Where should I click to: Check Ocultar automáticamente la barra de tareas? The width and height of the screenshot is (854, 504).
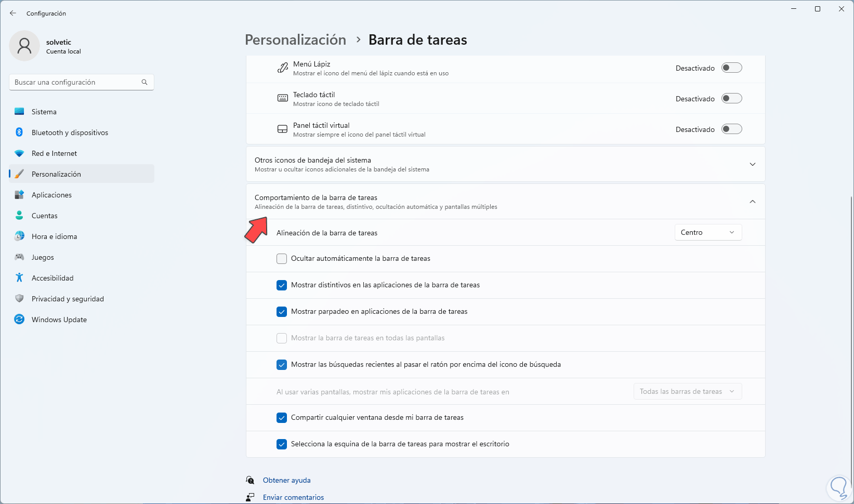point(282,259)
